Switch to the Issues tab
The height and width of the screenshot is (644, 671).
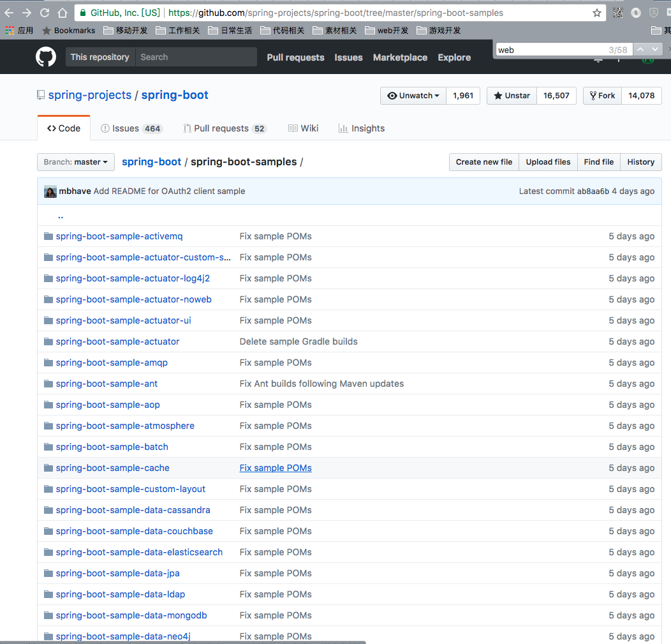click(x=131, y=128)
